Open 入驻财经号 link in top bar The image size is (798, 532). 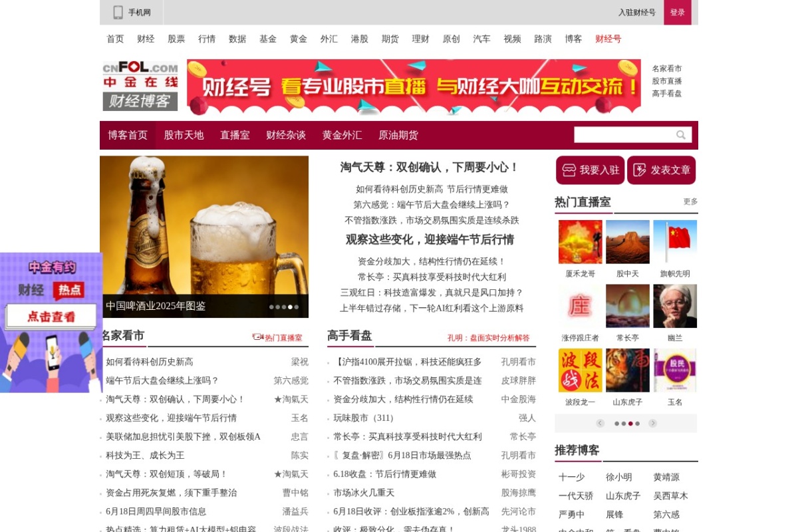tap(636, 13)
